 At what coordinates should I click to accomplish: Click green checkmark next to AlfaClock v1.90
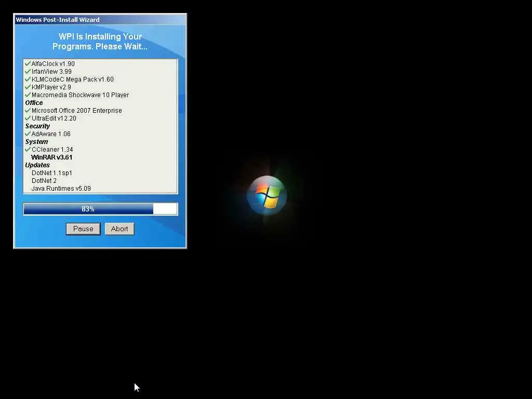pyautogui.click(x=28, y=63)
